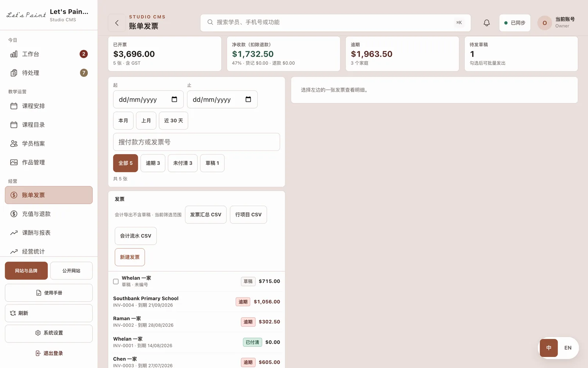Open the 当前账号 Owner account menu
Screen dimensions: 588x368
click(x=556, y=23)
